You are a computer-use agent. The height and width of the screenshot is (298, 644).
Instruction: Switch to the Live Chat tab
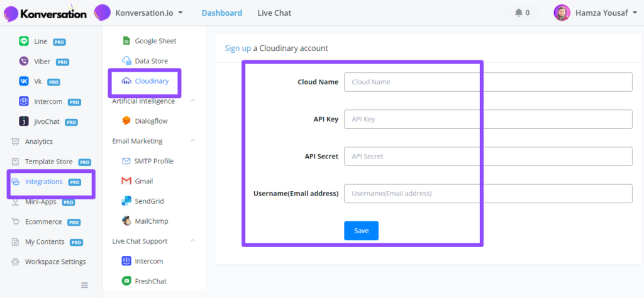click(x=274, y=13)
